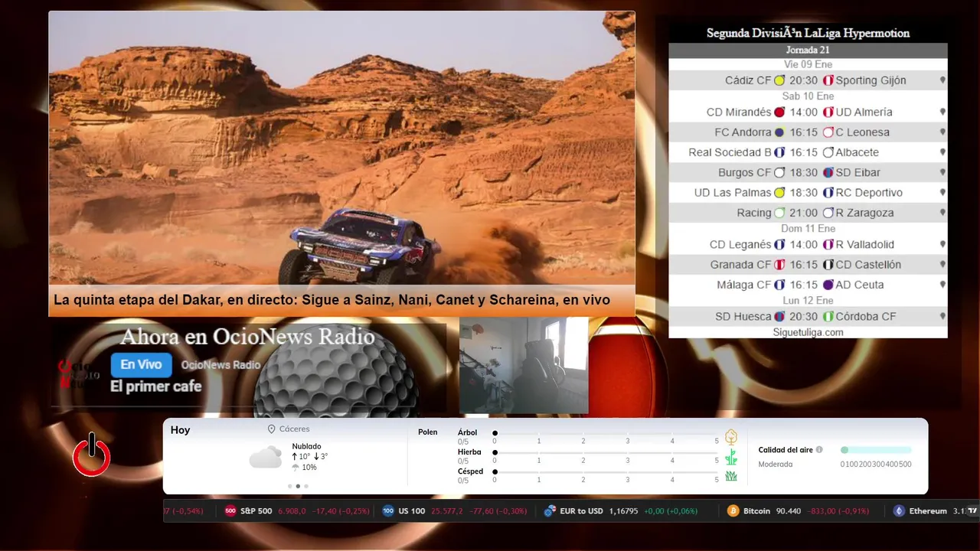980x551 pixels.
Task: Open map pin for Granada CF match
Action: [x=942, y=265]
